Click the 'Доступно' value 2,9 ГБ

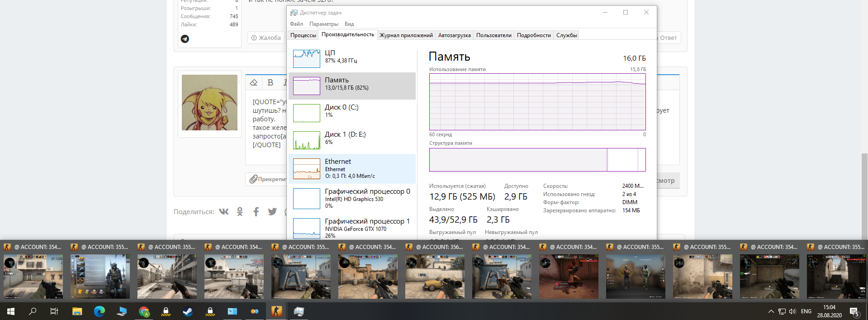[516, 196]
